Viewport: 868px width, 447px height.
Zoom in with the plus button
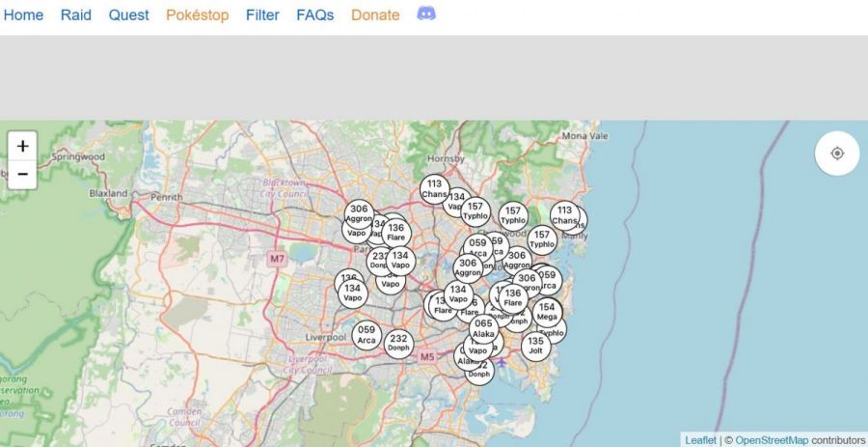click(x=23, y=146)
